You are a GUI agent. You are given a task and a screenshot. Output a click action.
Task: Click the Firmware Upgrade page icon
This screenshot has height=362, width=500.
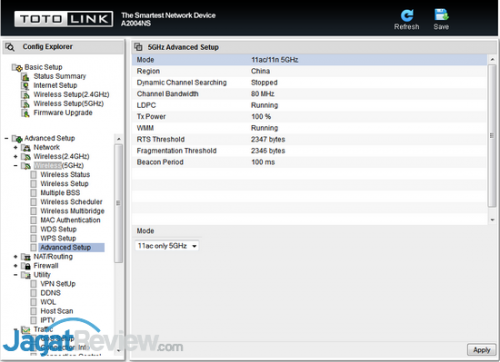(x=25, y=113)
